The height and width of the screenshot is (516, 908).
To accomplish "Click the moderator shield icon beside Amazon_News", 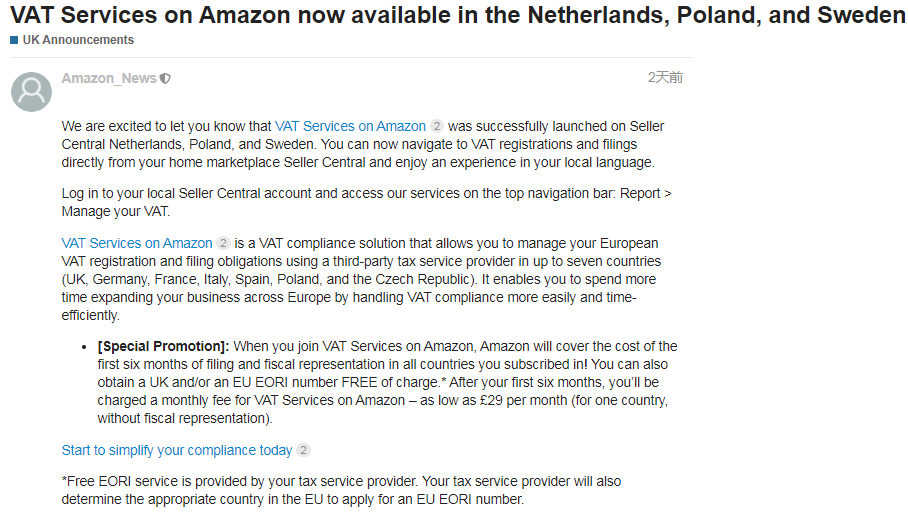I will click(x=166, y=78).
